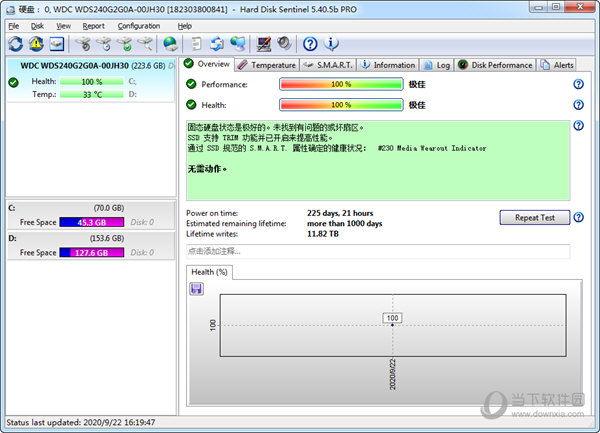The image size is (600, 433).
Task: Click the floppy save icon in the Health graph
Action: coord(197,289)
